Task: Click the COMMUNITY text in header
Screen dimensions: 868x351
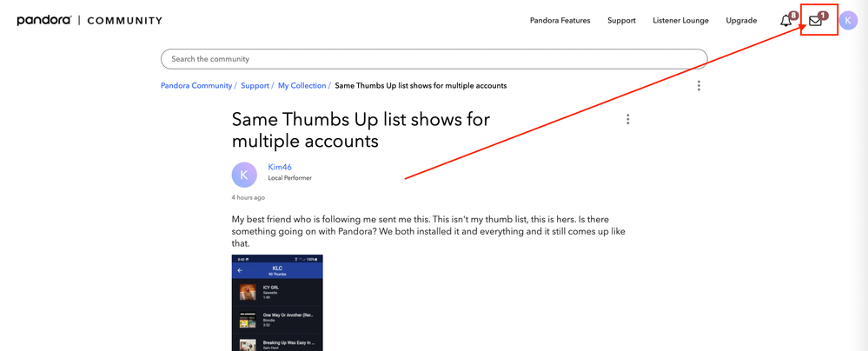Action: click(125, 21)
